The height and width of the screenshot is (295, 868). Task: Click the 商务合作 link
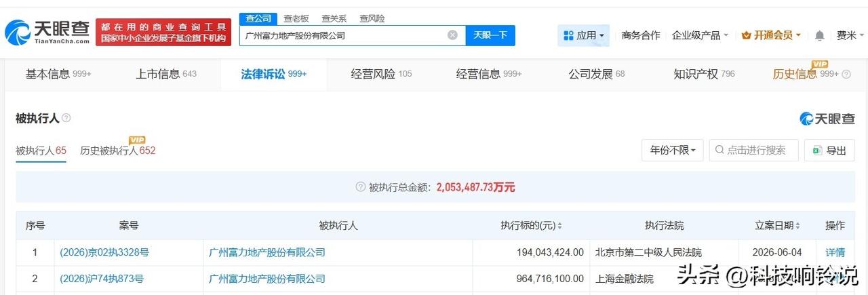pos(641,35)
